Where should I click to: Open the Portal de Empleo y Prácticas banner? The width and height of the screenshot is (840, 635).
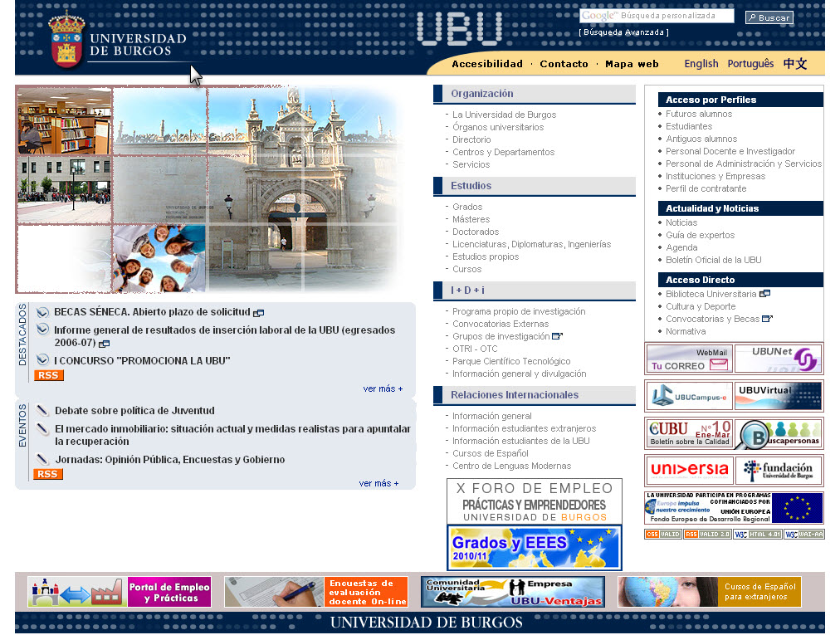tap(119, 592)
